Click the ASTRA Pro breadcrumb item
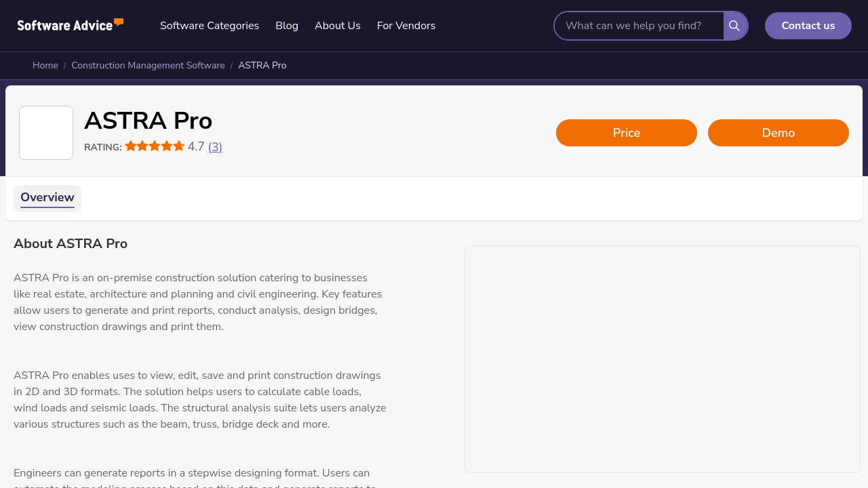The height and width of the screenshot is (488, 868). coord(262,66)
